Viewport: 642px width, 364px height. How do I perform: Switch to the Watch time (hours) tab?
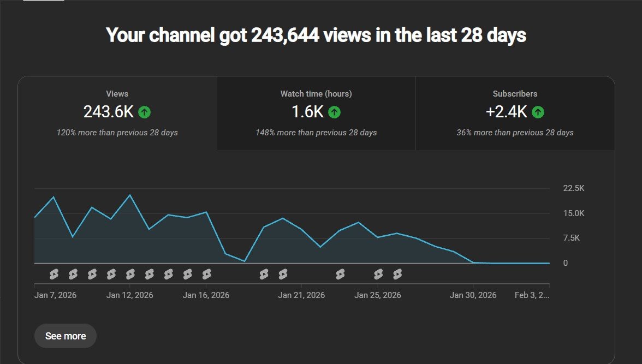pyautogui.click(x=316, y=113)
